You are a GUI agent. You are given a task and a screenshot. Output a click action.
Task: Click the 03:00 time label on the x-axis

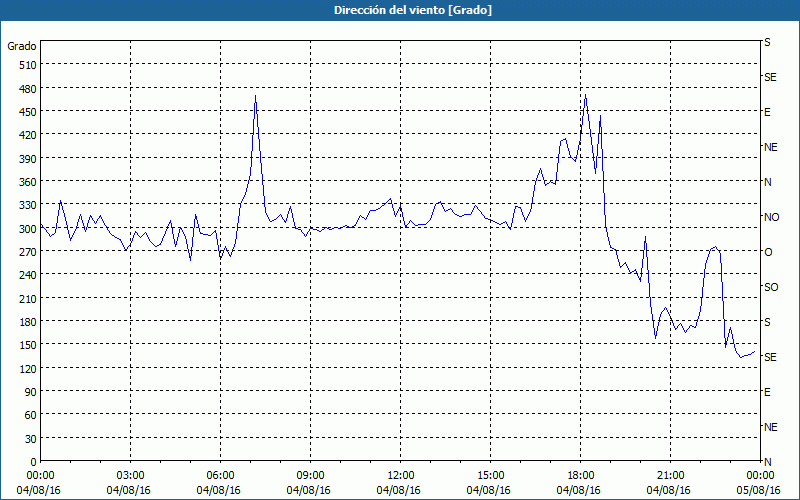[131, 476]
